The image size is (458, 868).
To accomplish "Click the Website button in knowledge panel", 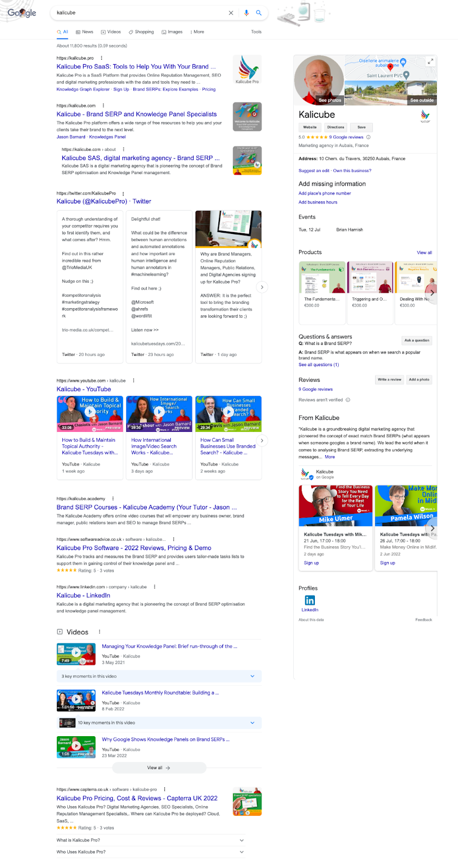I will click(x=310, y=127).
